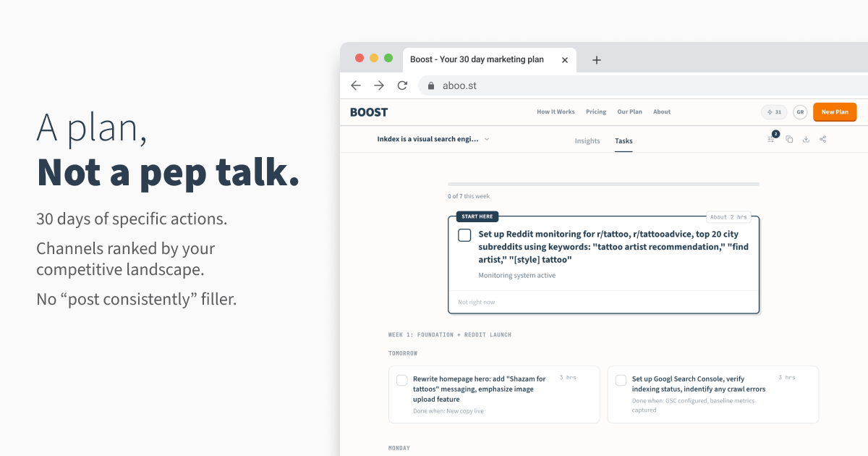Click the weekly progress bar
Viewport: 868px width, 456px height.
coord(604,184)
